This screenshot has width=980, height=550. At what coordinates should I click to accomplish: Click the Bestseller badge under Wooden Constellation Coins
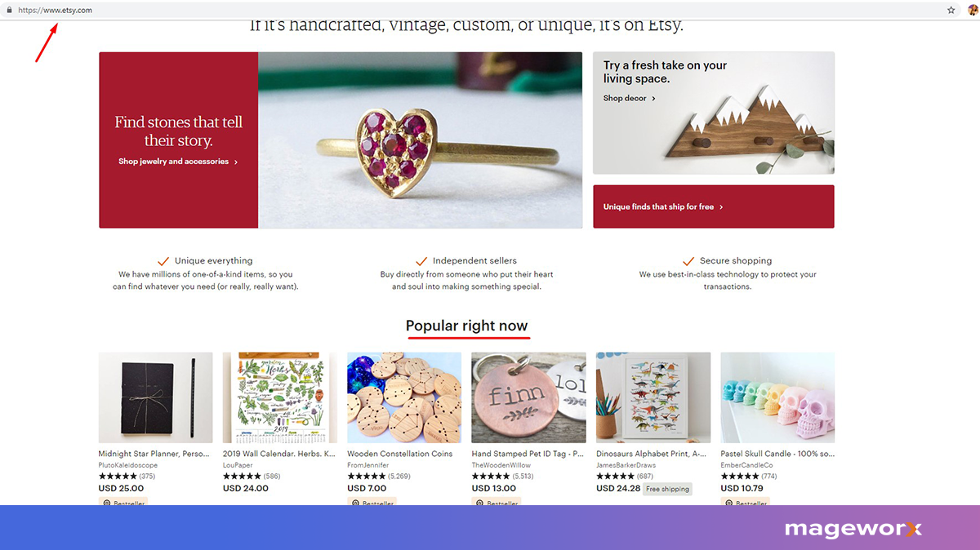pos(372,503)
